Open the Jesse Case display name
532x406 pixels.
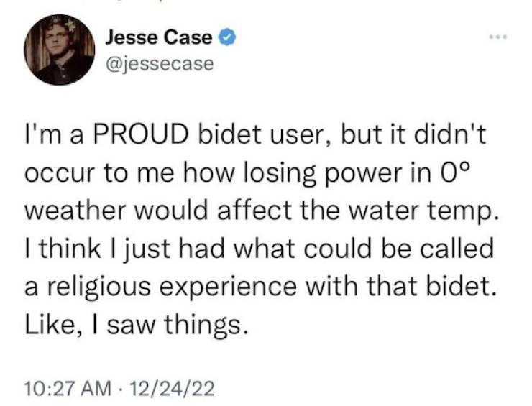[159, 37]
